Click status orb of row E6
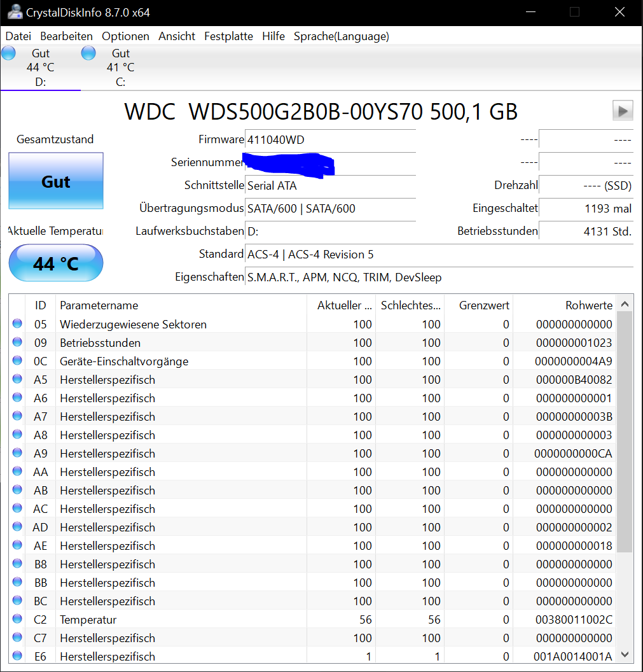The image size is (643, 672). [x=17, y=655]
